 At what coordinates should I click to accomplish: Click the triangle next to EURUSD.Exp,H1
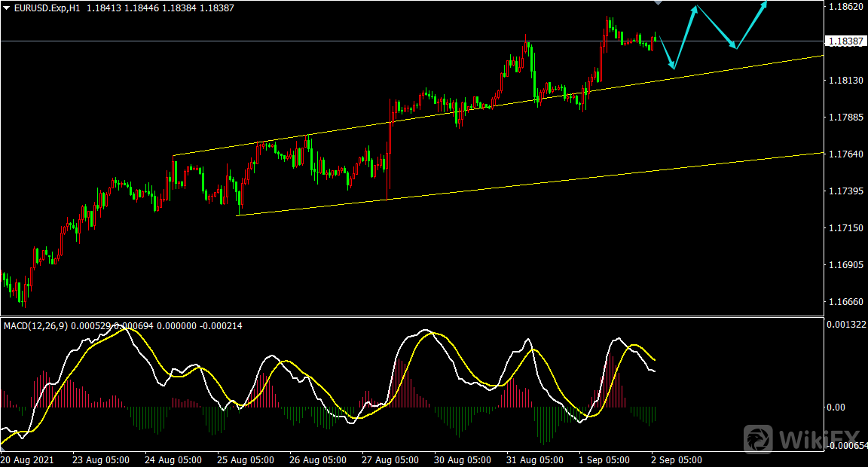7,8
